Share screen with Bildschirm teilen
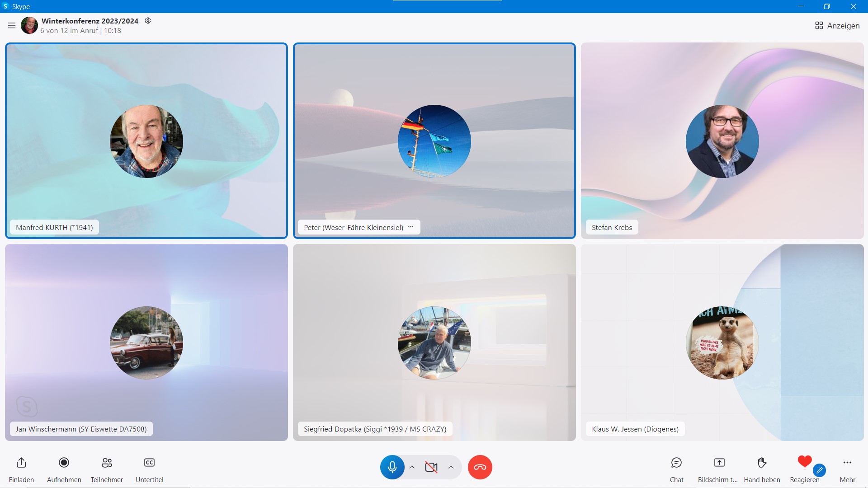868x488 pixels. click(719, 463)
